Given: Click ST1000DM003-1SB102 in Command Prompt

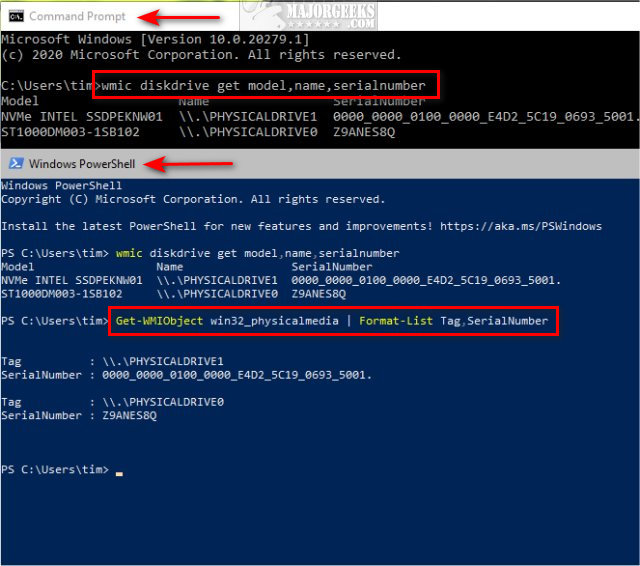Looking at the screenshot, I should pos(70,132).
